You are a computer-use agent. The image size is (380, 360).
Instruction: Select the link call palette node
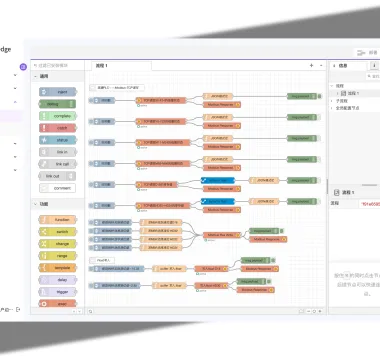click(58, 164)
